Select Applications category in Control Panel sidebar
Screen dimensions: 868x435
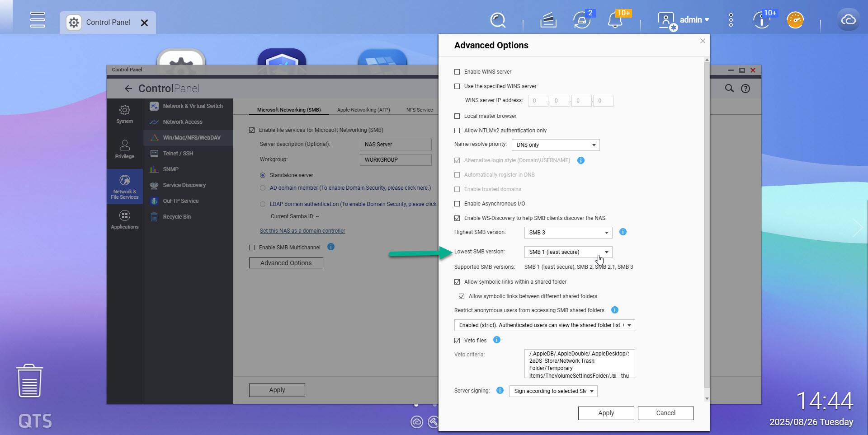pos(125,220)
